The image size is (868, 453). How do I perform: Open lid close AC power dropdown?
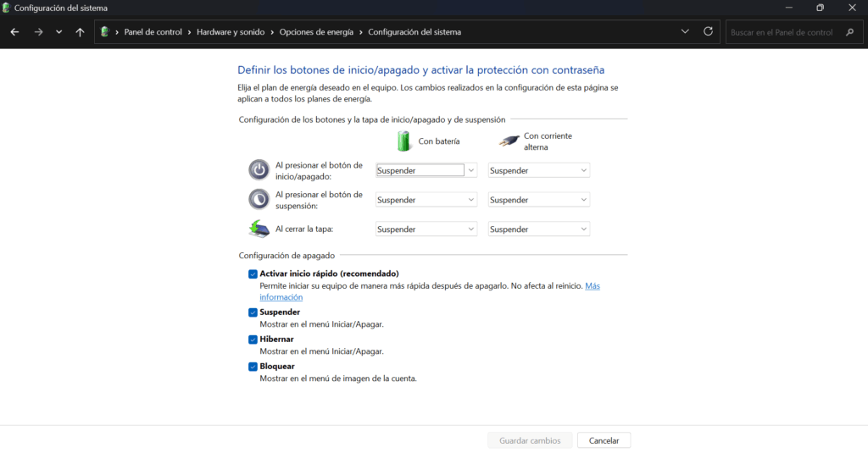point(538,229)
